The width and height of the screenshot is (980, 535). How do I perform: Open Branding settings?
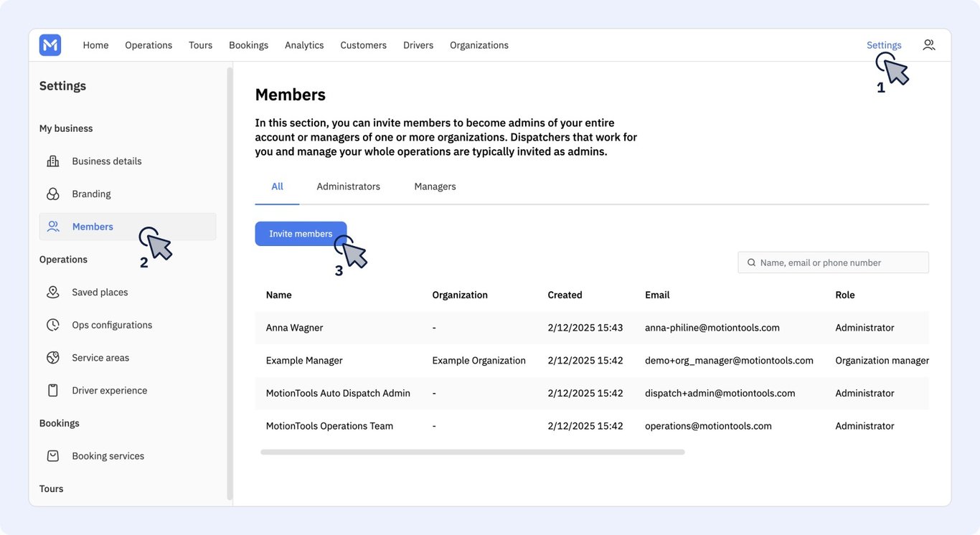(x=91, y=194)
